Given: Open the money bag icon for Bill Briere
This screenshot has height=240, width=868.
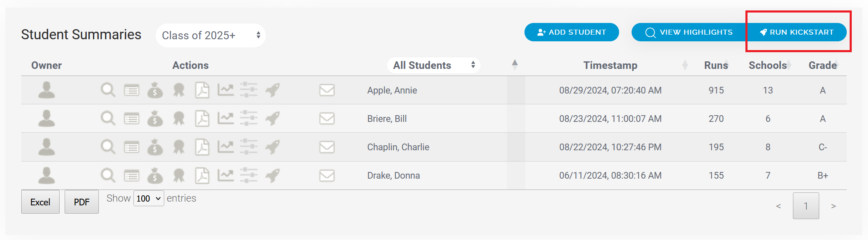Looking at the screenshot, I should [x=155, y=119].
